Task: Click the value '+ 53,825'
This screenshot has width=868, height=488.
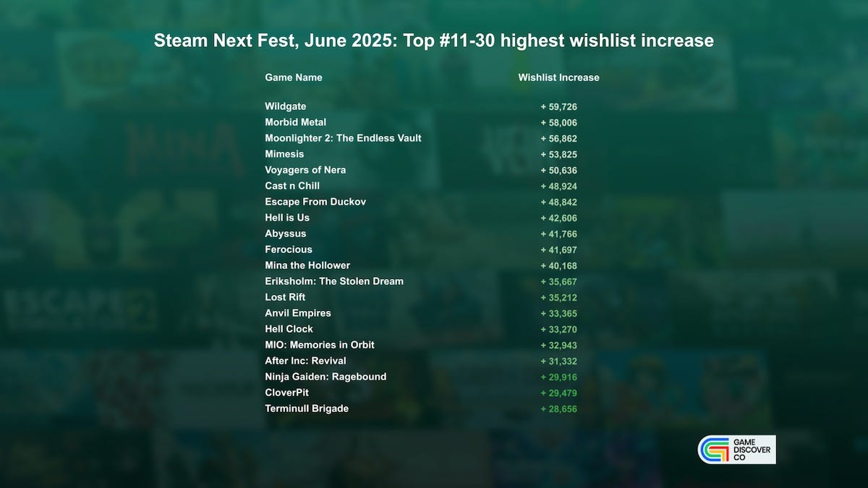Action: 558,155
